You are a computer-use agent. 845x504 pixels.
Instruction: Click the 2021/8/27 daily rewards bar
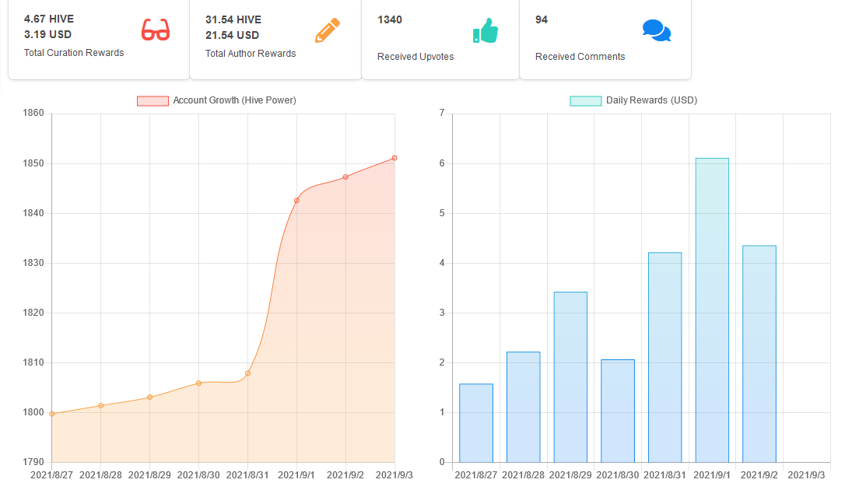pos(476,423)
